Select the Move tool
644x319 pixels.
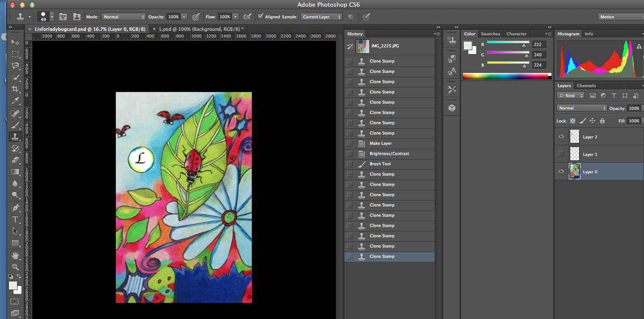pos(15,42)
